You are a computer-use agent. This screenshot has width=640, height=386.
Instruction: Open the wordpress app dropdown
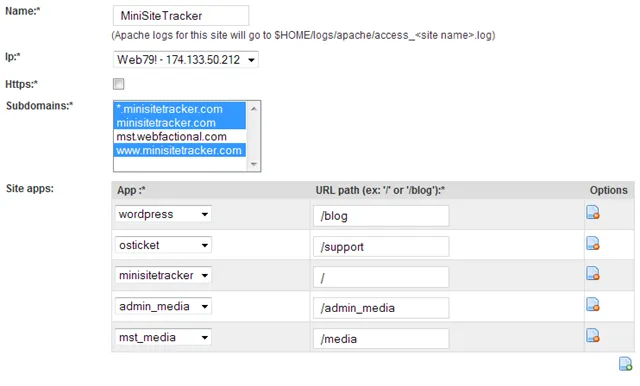pyautogui.click(x=163, y=214)
